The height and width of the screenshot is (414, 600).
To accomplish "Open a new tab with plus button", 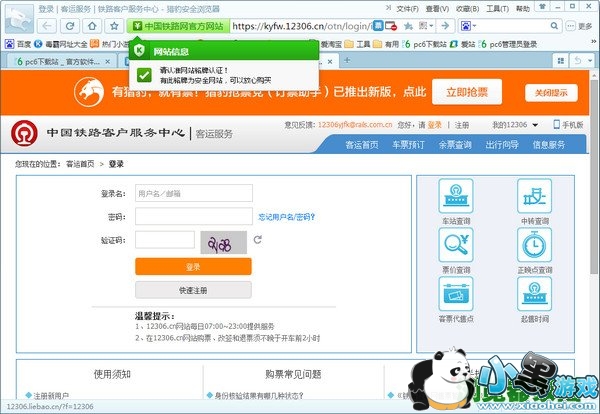I will click(347, 60).
